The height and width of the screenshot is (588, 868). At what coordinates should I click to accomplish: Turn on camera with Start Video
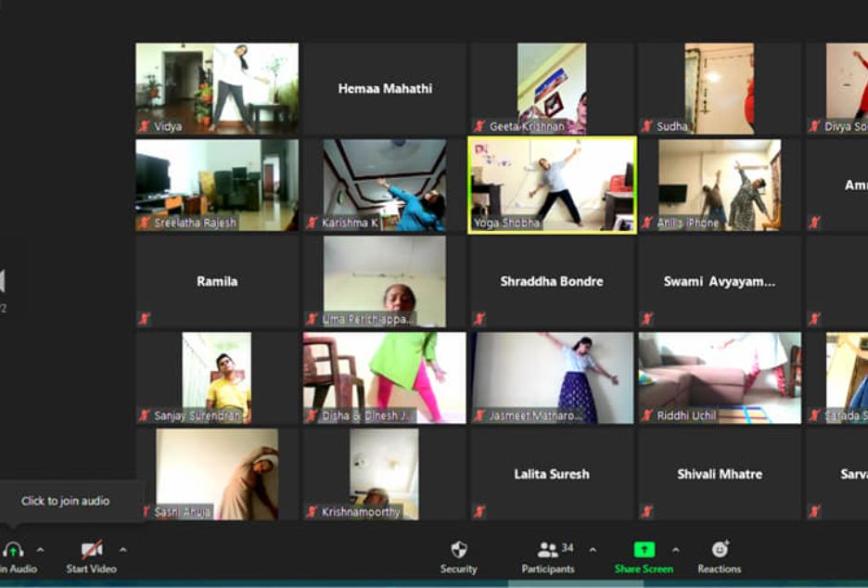[x=91, y=550]
